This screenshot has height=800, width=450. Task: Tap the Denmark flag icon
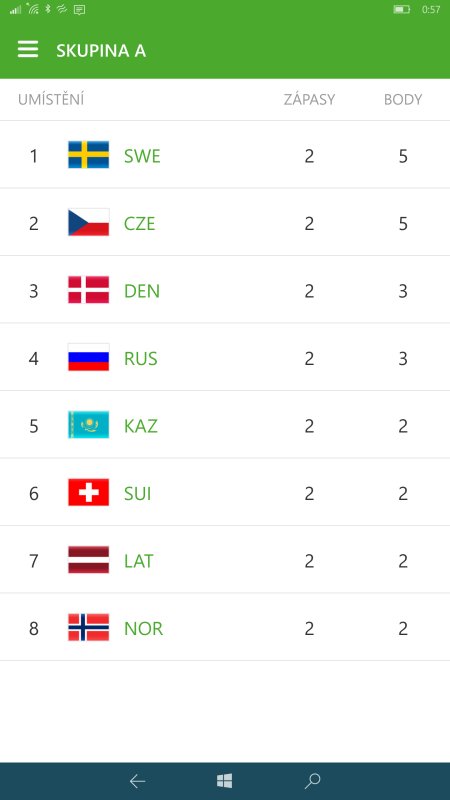[89, 290]
